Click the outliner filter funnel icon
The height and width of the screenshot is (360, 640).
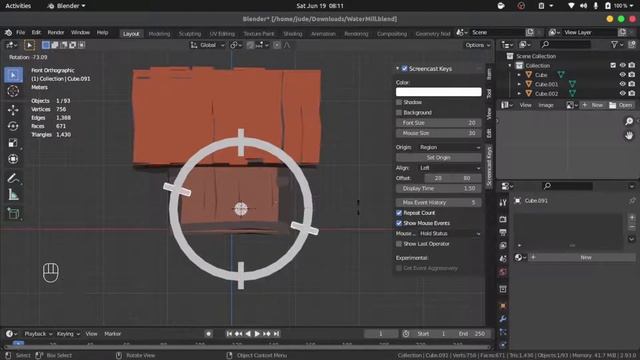(x=614, y=44)
